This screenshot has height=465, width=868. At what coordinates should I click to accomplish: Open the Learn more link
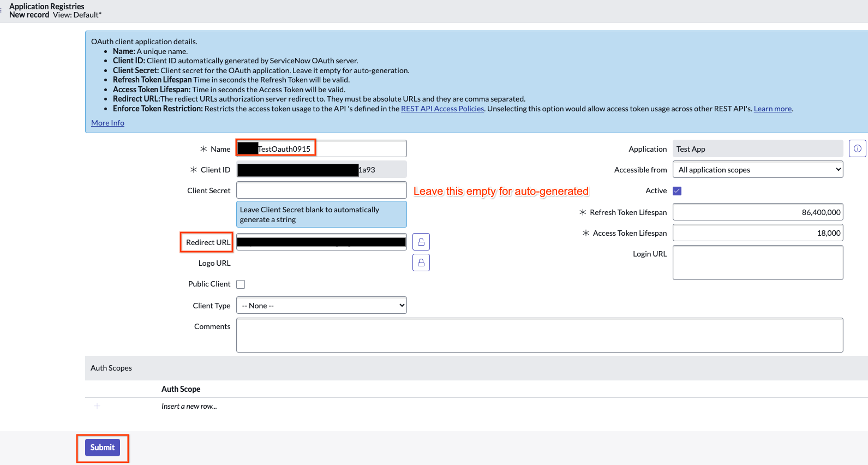tap(772, 109)
